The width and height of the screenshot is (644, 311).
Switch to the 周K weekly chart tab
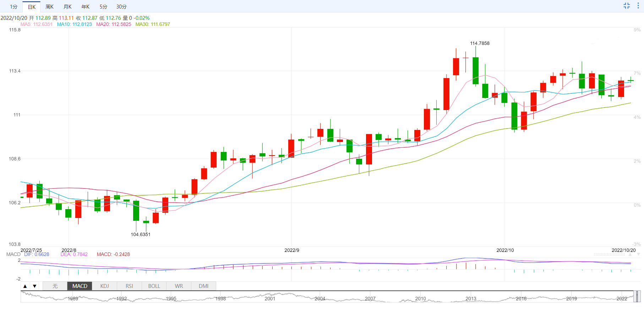49,7
